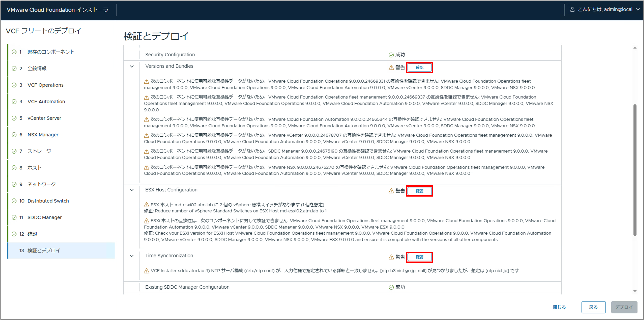This screenshot has width=644, height=320.
Task: Click success icon in Security Configuration row
Action: pos(391,55)
